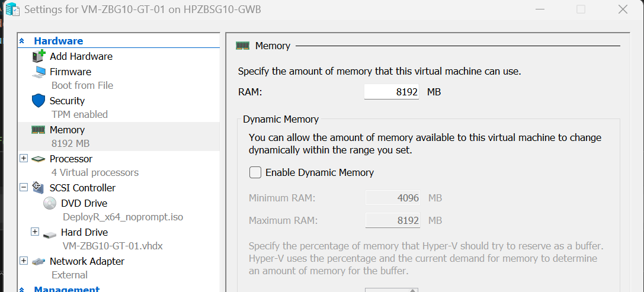
Task: Click the Add Hardware icon
Action: point(38,56)
